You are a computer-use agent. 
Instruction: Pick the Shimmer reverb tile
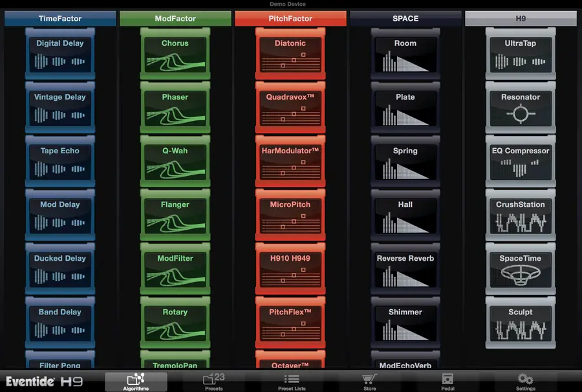(405, 323)
